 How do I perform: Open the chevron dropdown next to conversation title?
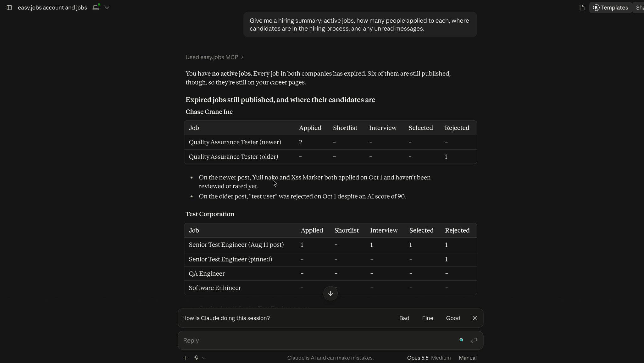(107, 8)
